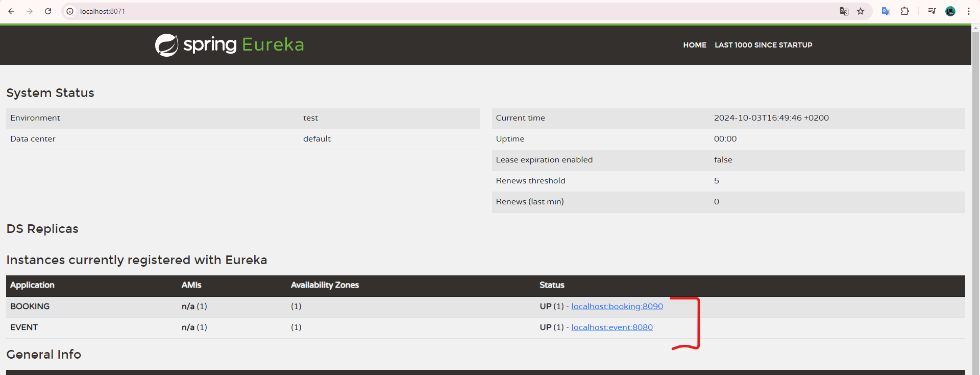Click the browser forward arrow
Screen dimensions: 980x375
(30, 11)
